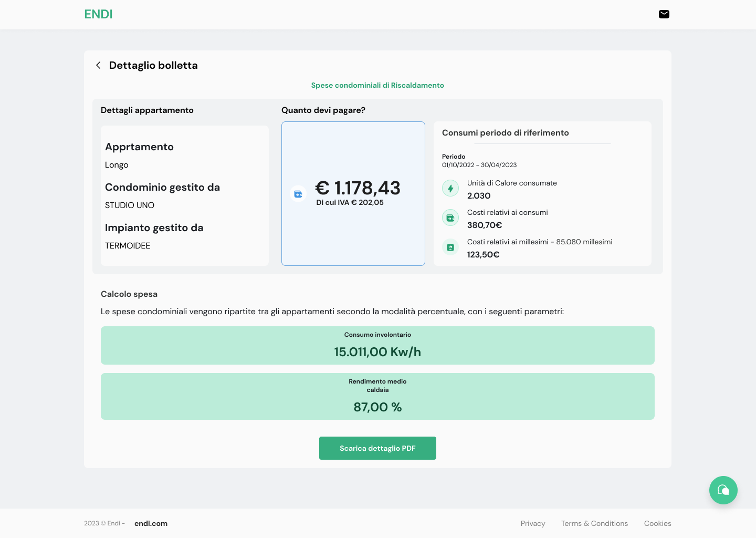Click the 'Rendimento medio caldaia' label
756x538 pixels.
377,386
